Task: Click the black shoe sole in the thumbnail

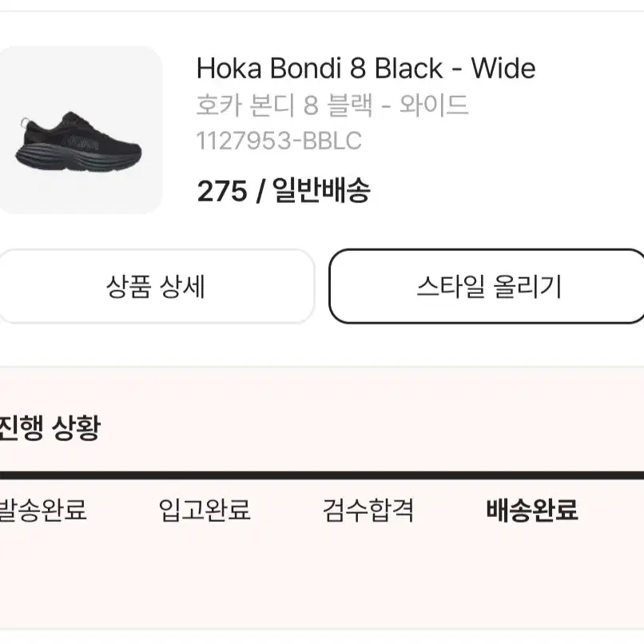Action: [78, 158]
